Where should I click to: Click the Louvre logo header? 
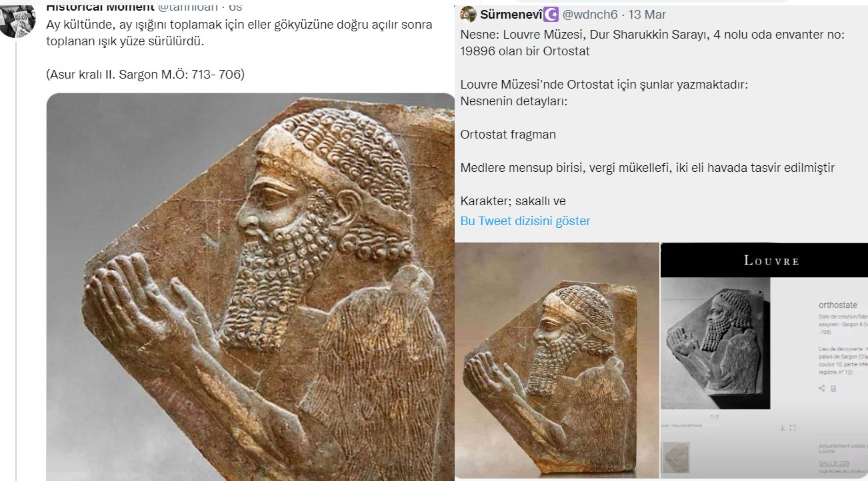771,260
